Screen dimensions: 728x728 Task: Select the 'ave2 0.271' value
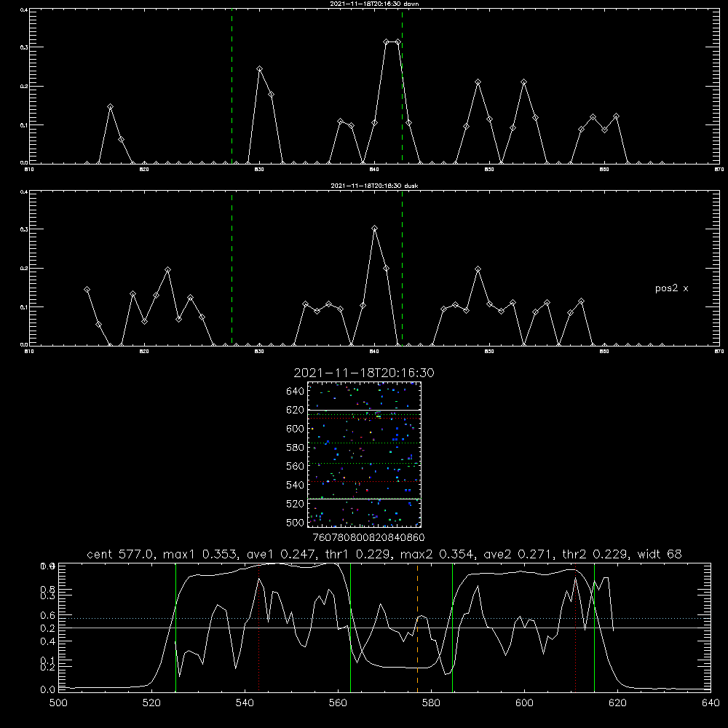(518, 554)
